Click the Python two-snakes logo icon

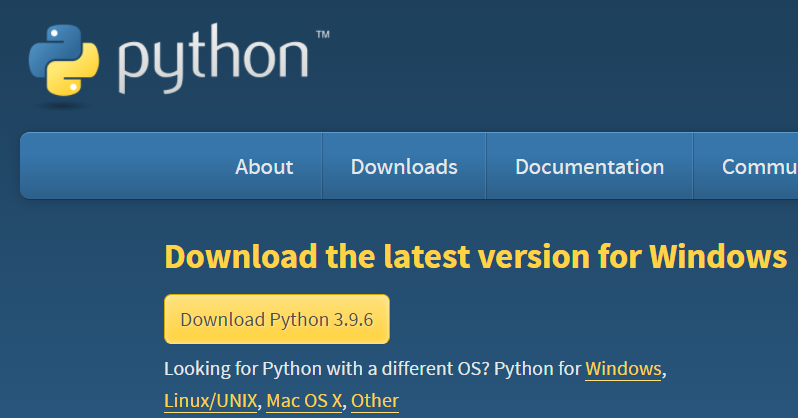(64, 60)
